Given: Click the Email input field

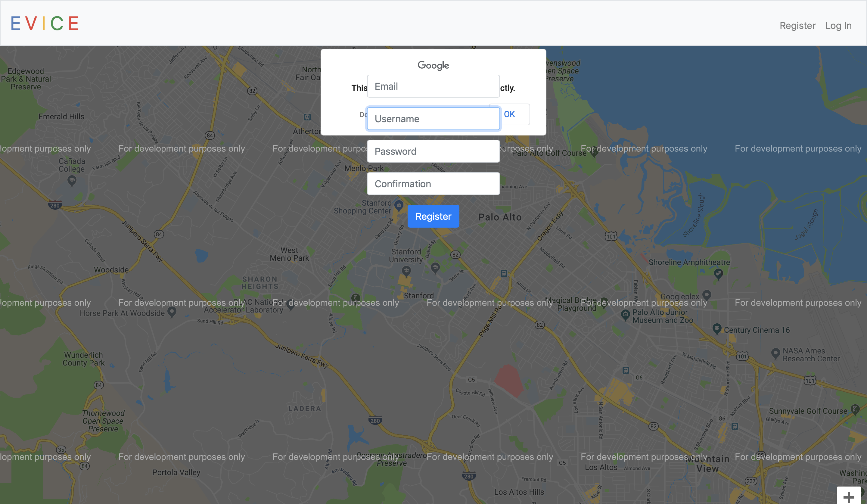Looking at the screenshot, I should point(433,86).
